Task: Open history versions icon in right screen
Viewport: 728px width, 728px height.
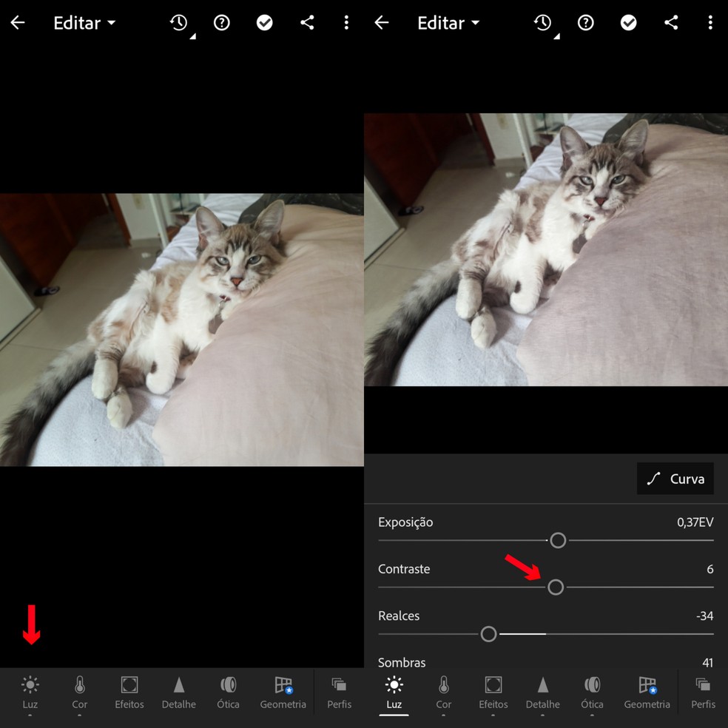Action: click(543, 22)
